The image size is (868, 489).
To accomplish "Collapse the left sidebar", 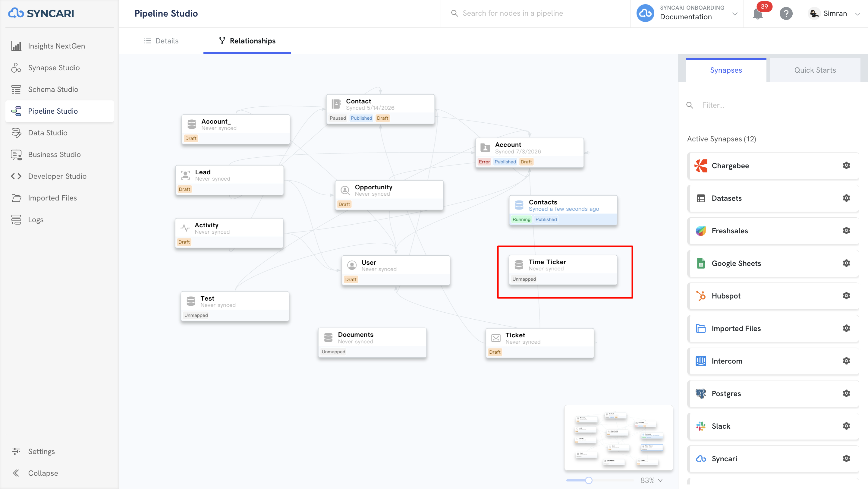I will coord(60,473).
